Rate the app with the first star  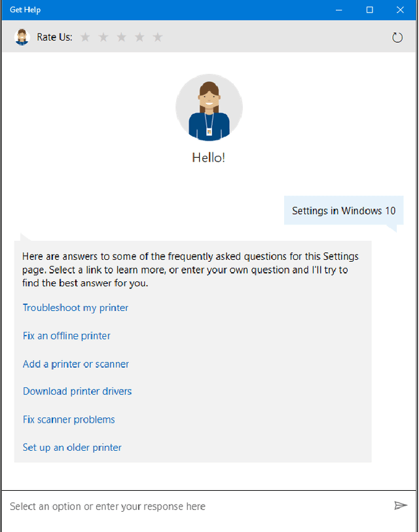[x=85, y=37]
